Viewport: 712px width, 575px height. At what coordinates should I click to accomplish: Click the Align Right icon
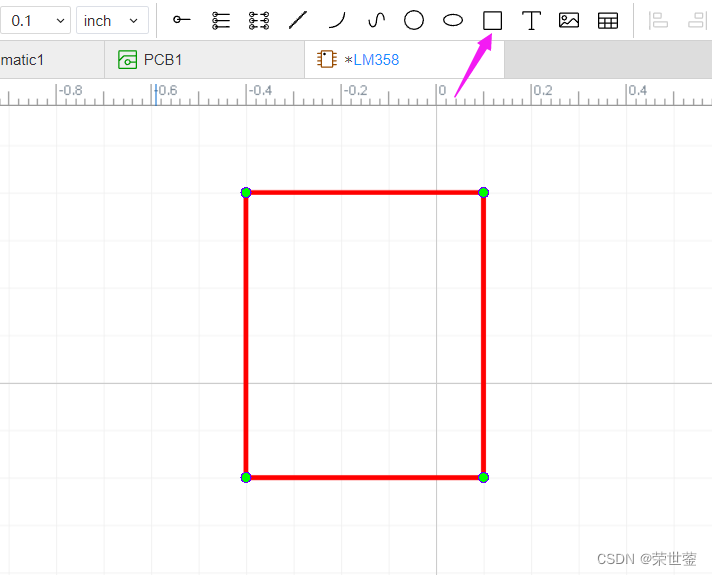tap(697, 20)
